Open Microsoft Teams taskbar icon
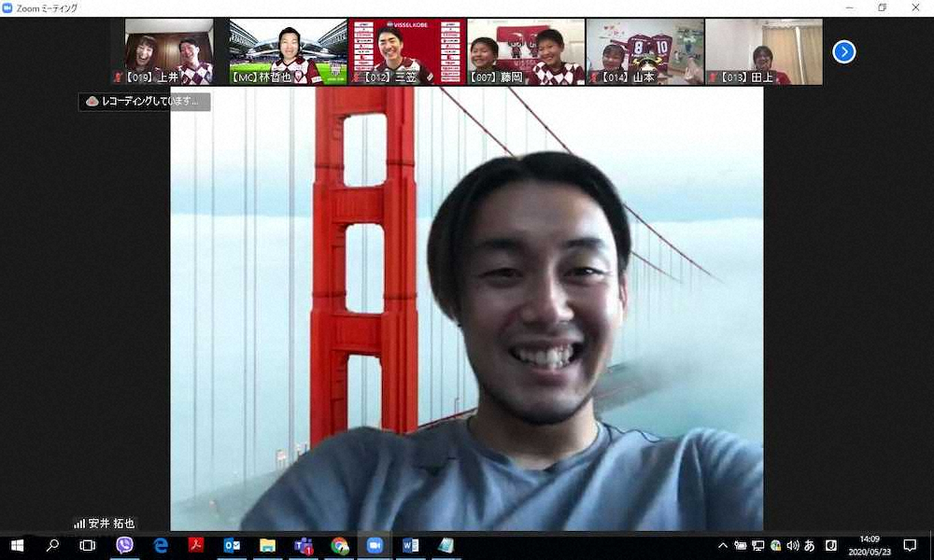The height and width of the screenshot is (560, 934). (304, 545)
